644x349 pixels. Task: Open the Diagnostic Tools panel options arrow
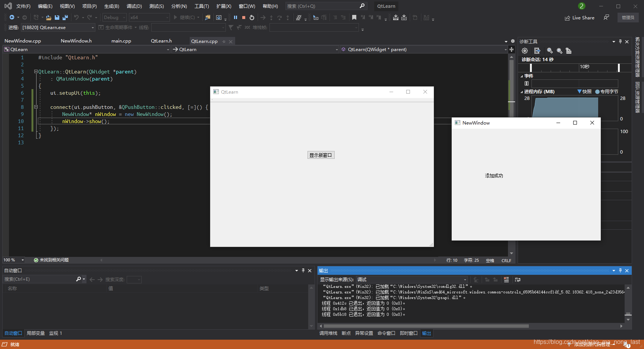tap(613, 41)
